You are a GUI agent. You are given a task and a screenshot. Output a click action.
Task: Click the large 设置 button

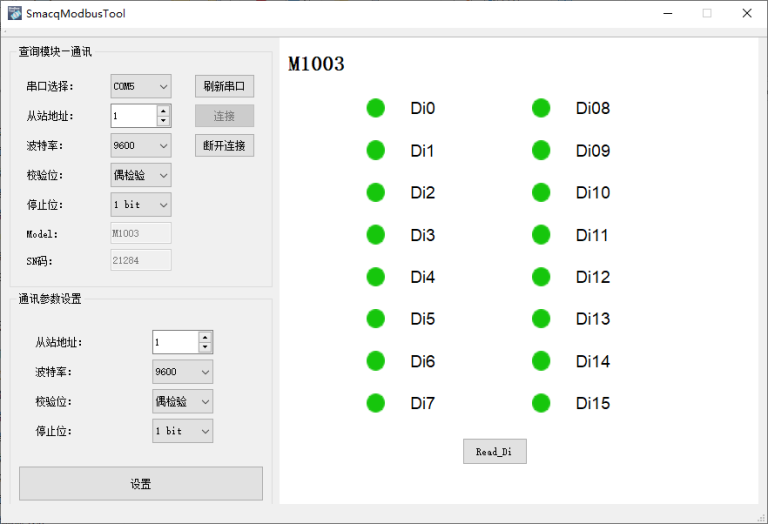coord(141,484)
